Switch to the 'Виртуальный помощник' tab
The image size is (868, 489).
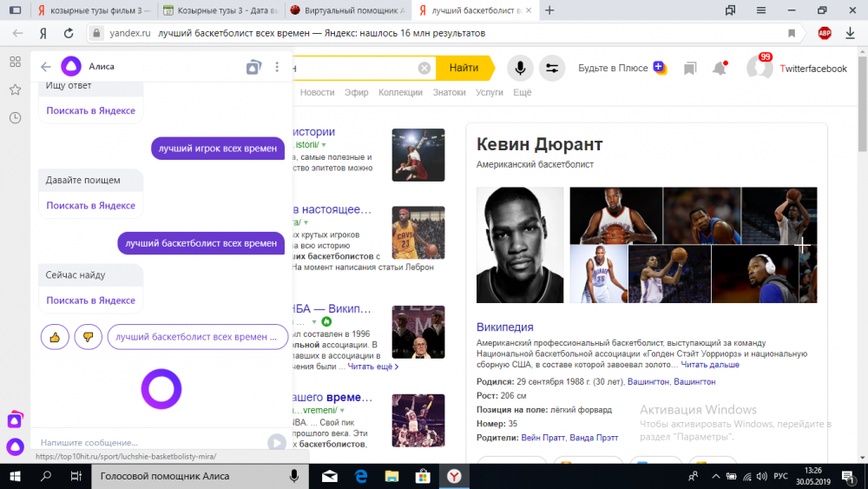pos(348,10)
